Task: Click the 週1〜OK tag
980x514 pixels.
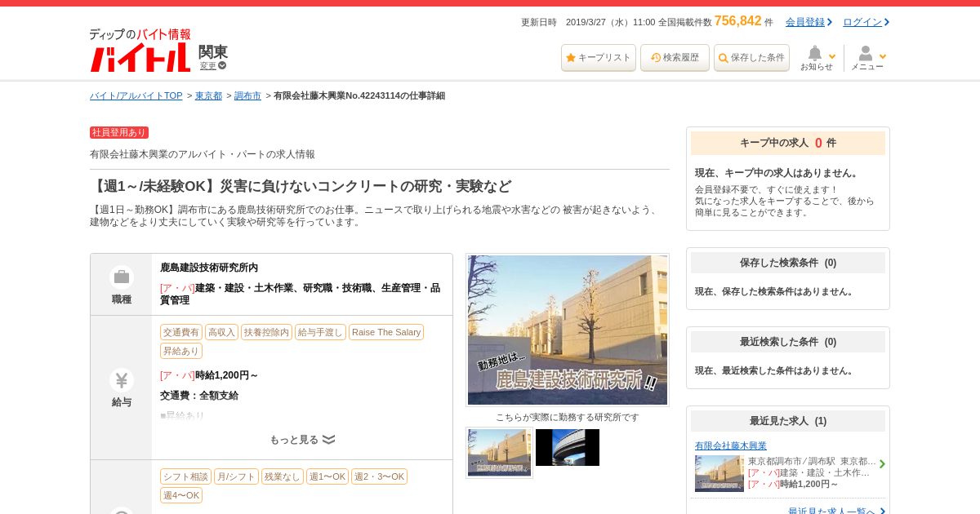Action: point(327,476)
